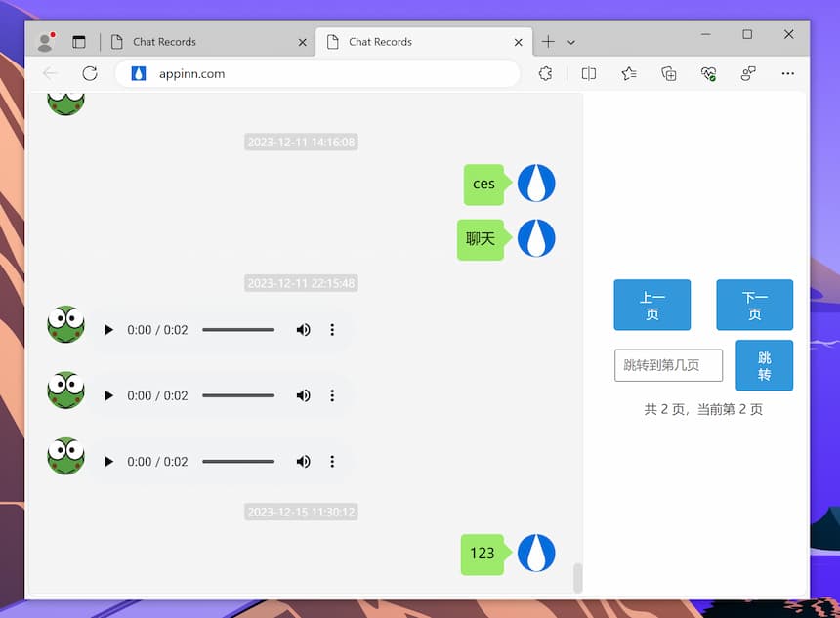The width and height of the screenshot is (840, 618).
Task: Go to next page 下一页
Action: pos(754,305)
